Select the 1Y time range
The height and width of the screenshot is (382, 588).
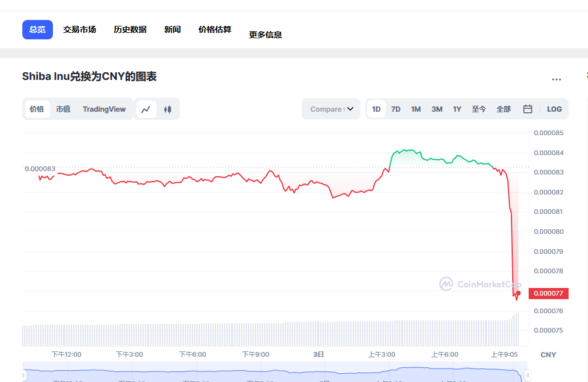pyautogui.click(x=457, y=109)
